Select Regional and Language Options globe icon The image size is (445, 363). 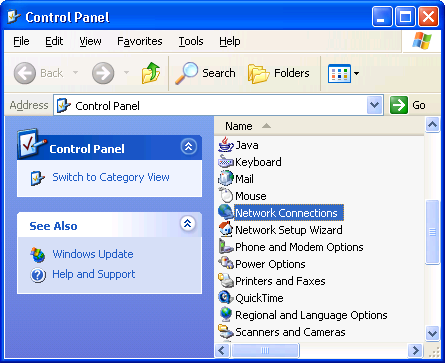tap(226, 315)
